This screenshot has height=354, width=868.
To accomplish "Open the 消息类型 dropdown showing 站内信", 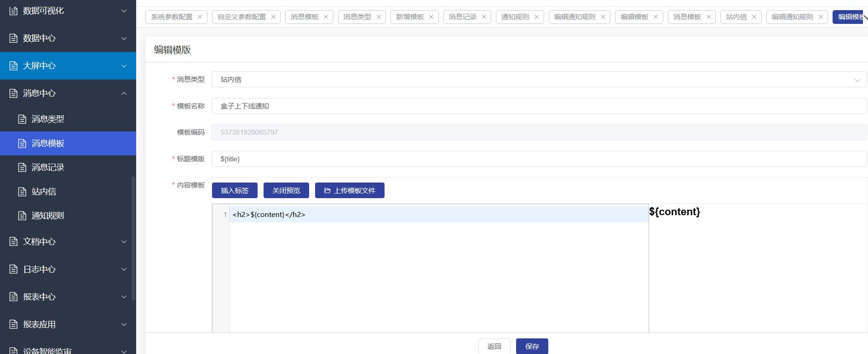I will (x=539, y=80).
